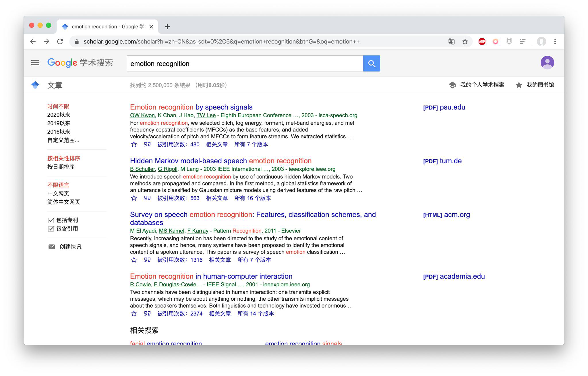Open Hidden Markov model-based speech title
The width and height of the screenshot is (588, 376).
(x=221, y=161)
